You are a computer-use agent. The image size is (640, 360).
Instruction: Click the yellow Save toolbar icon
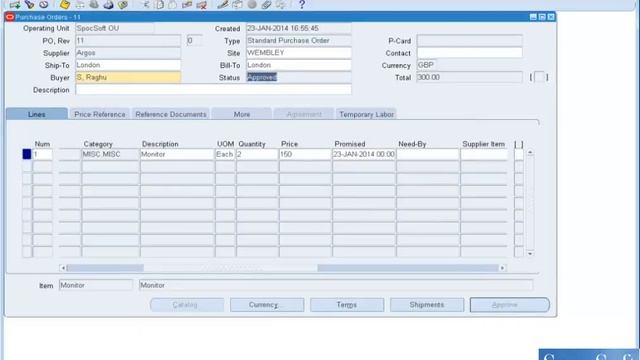click(x=64, y=4)
